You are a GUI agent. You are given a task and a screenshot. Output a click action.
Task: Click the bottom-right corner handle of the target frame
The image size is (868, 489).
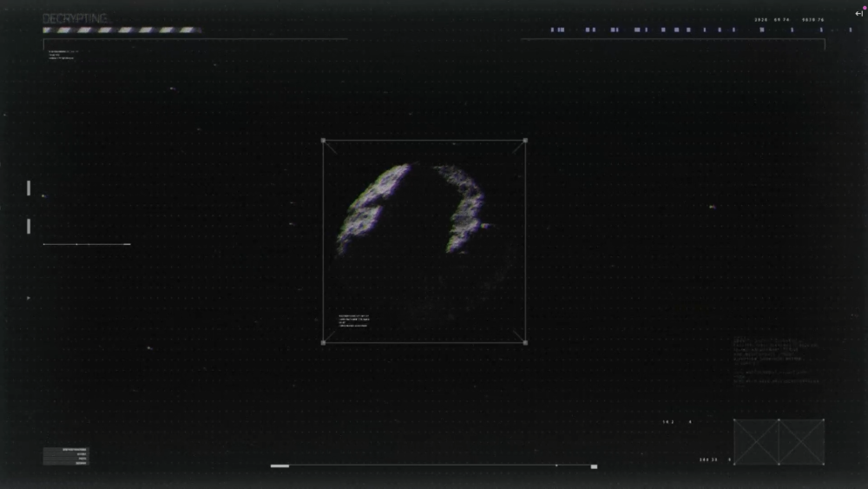(525, 342)
